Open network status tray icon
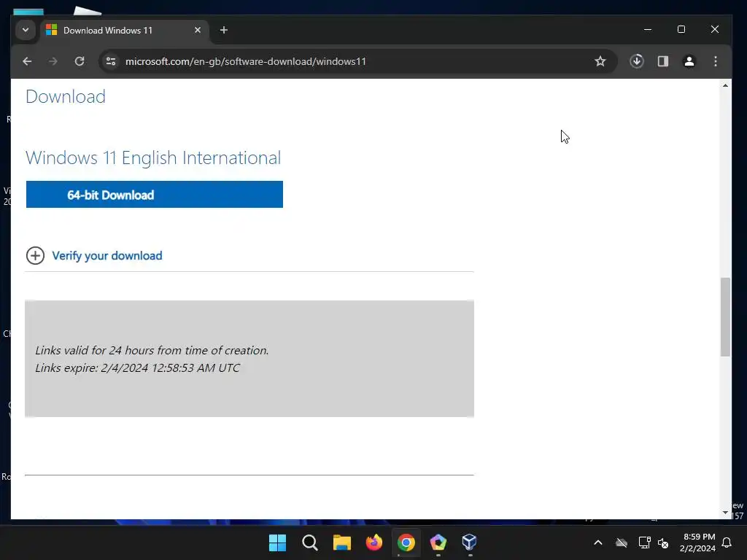 click(644, 542)
